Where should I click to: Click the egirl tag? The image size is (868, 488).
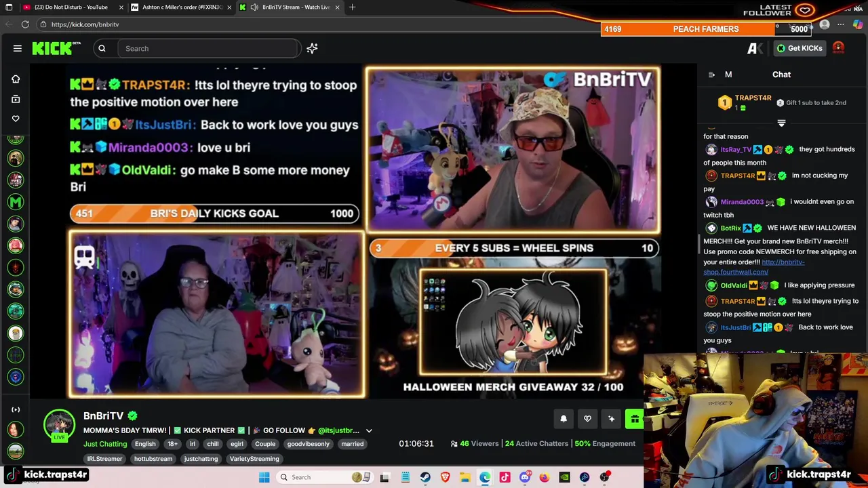[x=237, y=444]
